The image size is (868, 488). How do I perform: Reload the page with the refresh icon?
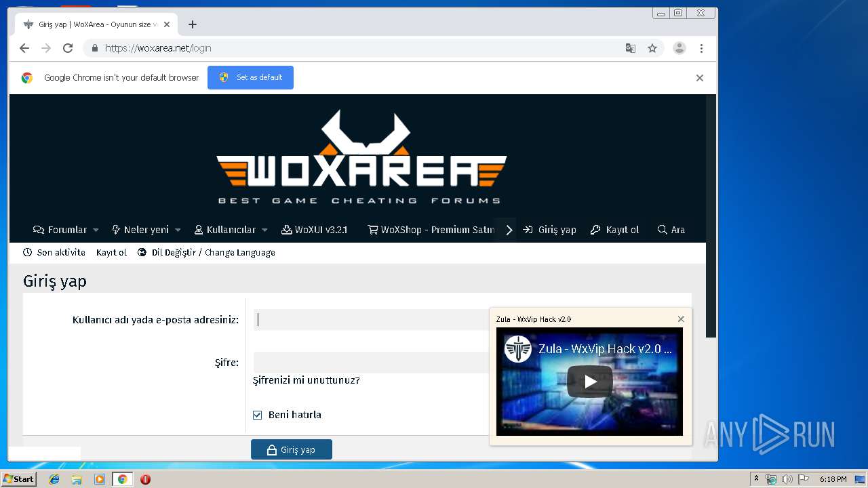click(68, 48)
